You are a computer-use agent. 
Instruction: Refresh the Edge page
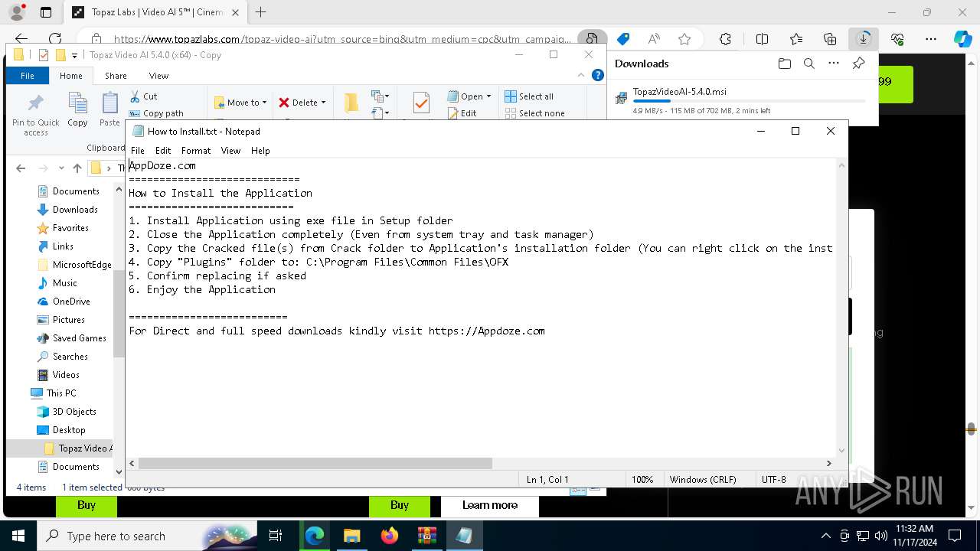click(55, 39)
